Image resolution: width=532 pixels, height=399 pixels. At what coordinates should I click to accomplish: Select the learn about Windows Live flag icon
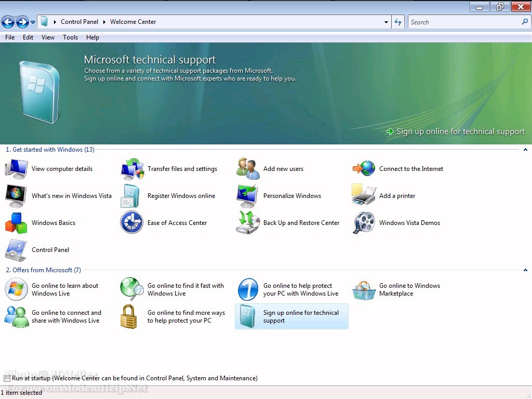coord(16,289)
